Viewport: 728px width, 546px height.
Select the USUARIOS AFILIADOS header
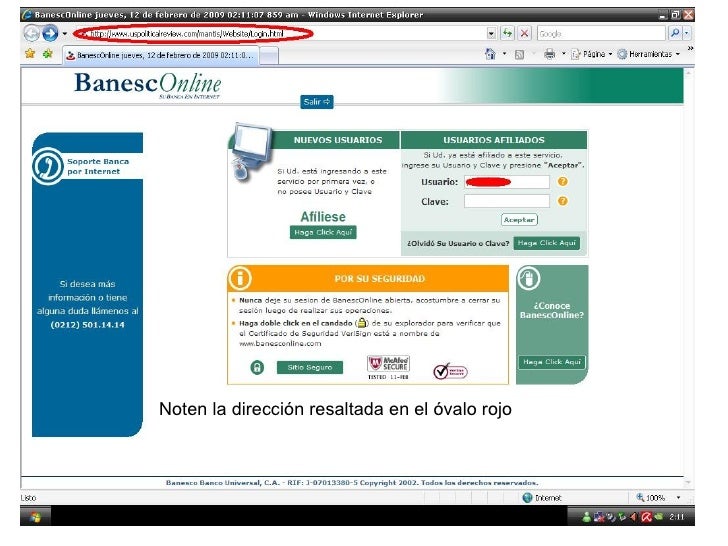(494, 140)
